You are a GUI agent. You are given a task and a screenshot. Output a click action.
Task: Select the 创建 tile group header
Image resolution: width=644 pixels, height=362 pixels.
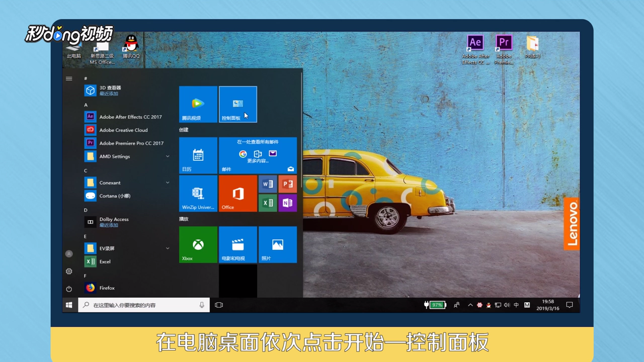[184, 130]
